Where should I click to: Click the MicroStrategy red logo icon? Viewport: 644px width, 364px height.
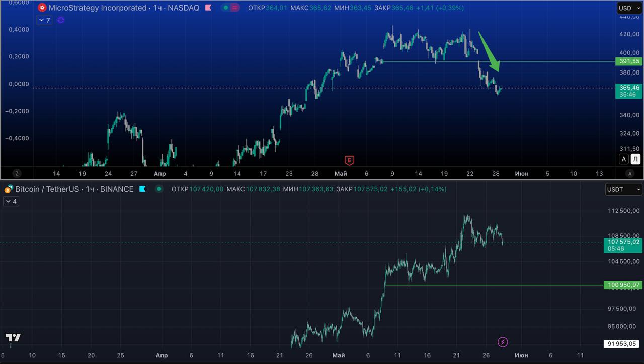(42, 8)
